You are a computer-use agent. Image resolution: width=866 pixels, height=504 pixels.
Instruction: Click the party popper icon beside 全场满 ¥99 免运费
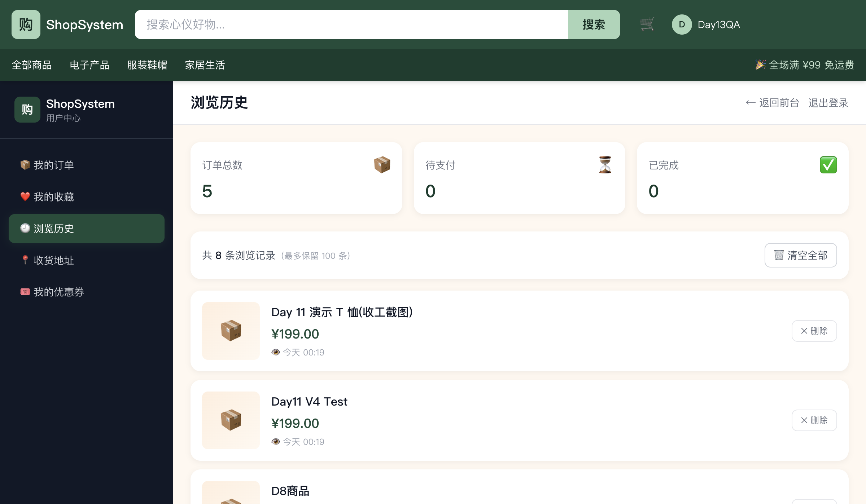[760, 65]
